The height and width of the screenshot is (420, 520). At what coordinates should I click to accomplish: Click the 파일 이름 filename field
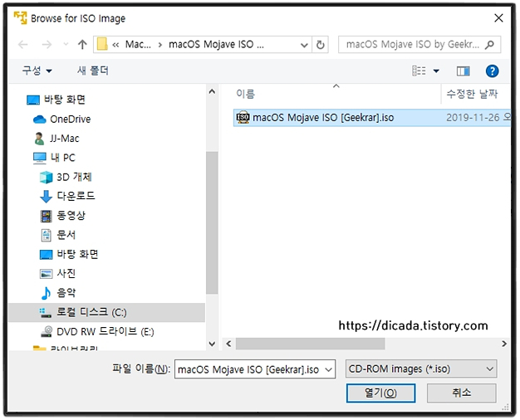(x=255, y=369)
